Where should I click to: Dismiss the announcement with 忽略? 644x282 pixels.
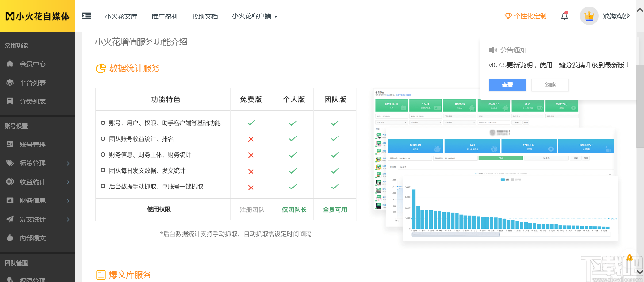click(x=550, y=85)
